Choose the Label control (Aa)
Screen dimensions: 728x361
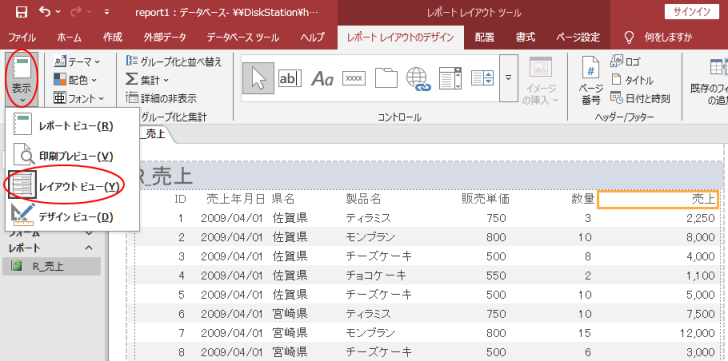pos(322,78)
